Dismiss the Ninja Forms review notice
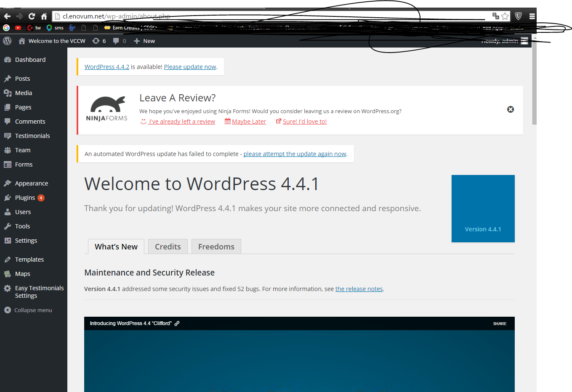 point(511,109)
